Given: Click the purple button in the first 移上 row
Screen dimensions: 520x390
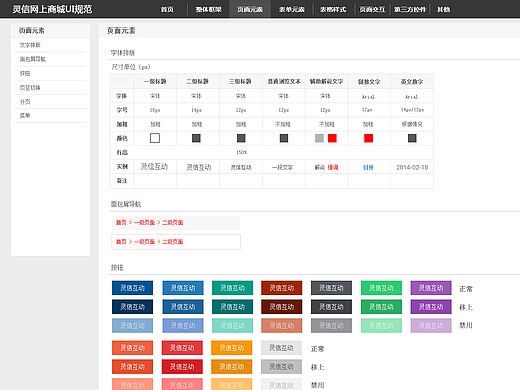Looking at the screenshot, I should [431, 307].
